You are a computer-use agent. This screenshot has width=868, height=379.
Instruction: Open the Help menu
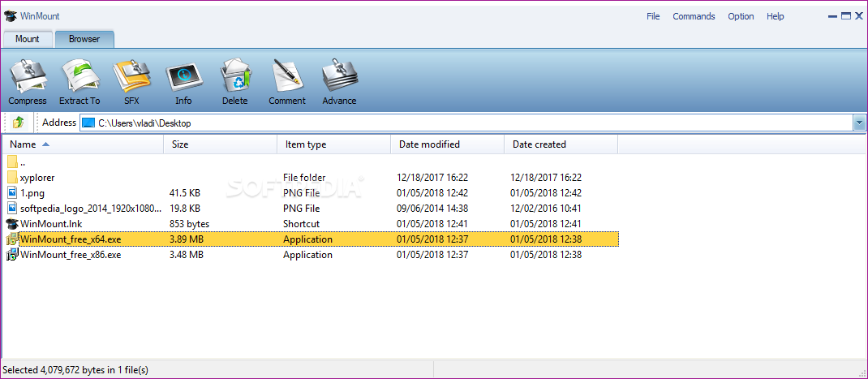tap(775, 16)
